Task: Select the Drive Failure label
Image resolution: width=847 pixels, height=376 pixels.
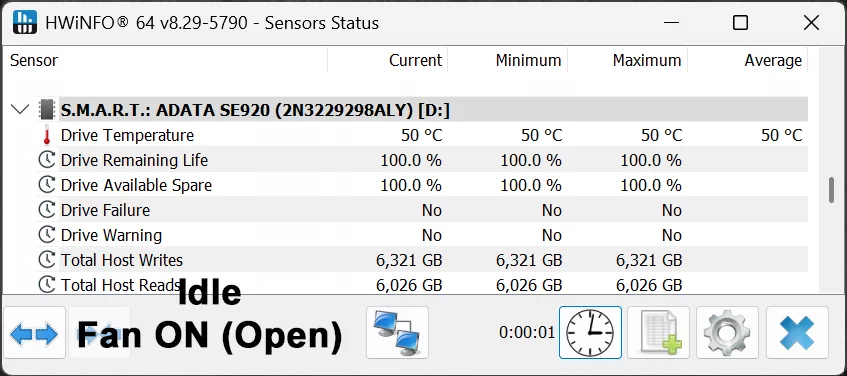Action: pyautogui.click(x=105, y=210)
